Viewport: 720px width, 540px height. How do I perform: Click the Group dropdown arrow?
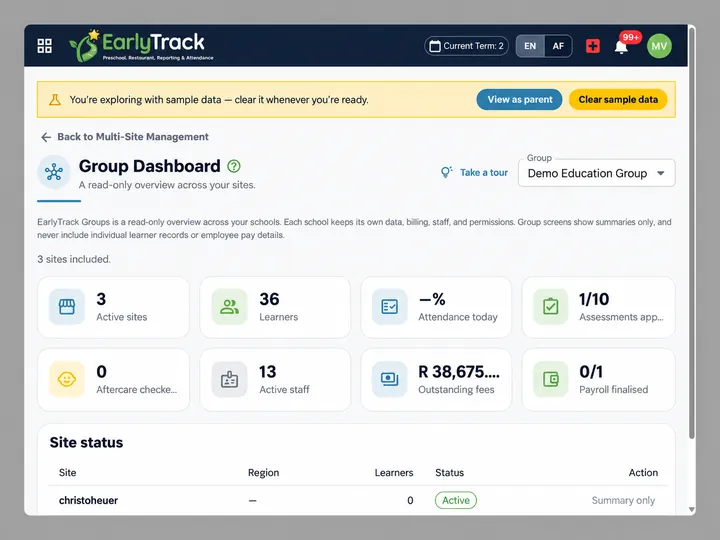661,173
